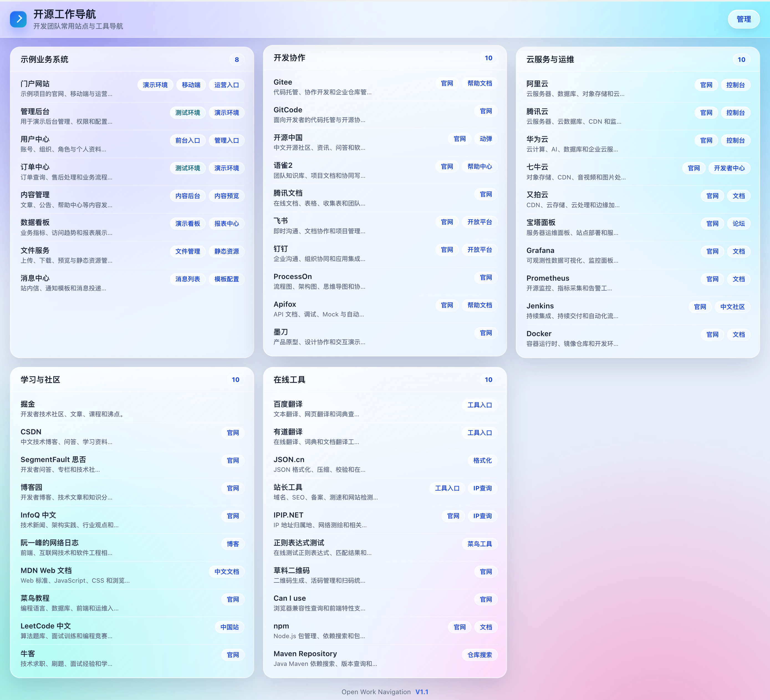Visit 华为云 官网
Viewport: 770px width, 700px height.
[706, 140]
